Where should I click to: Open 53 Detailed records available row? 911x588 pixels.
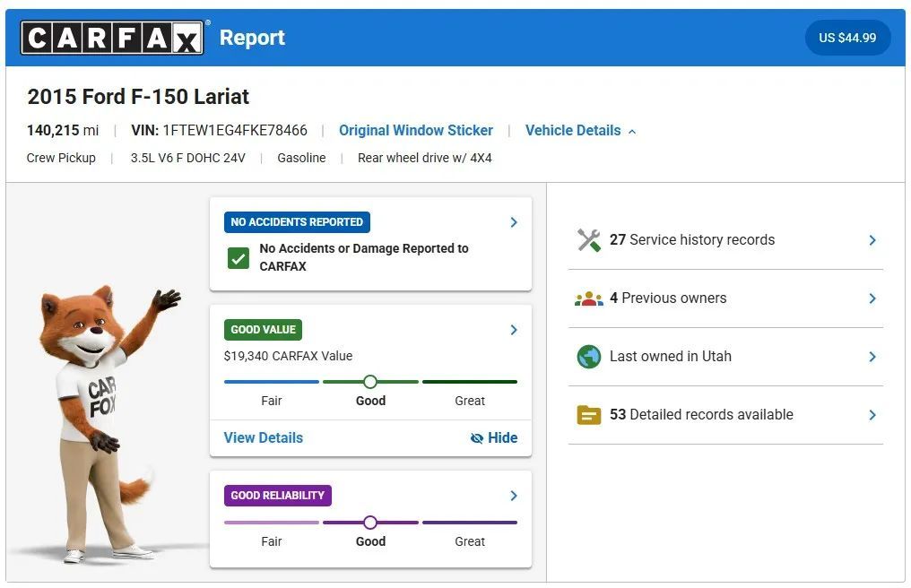point(701,415)
